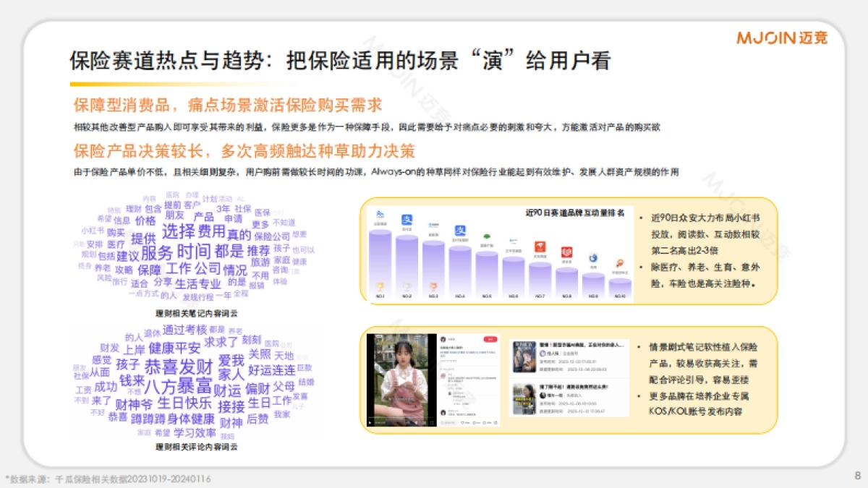Click the volume icon in the video player

tap(416, 423)
